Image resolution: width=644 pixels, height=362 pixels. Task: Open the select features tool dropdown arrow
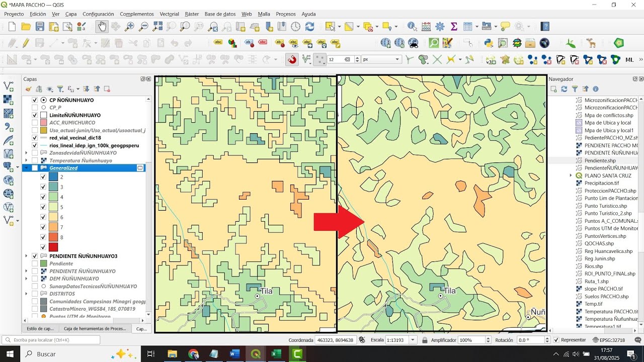coord(340,27)
